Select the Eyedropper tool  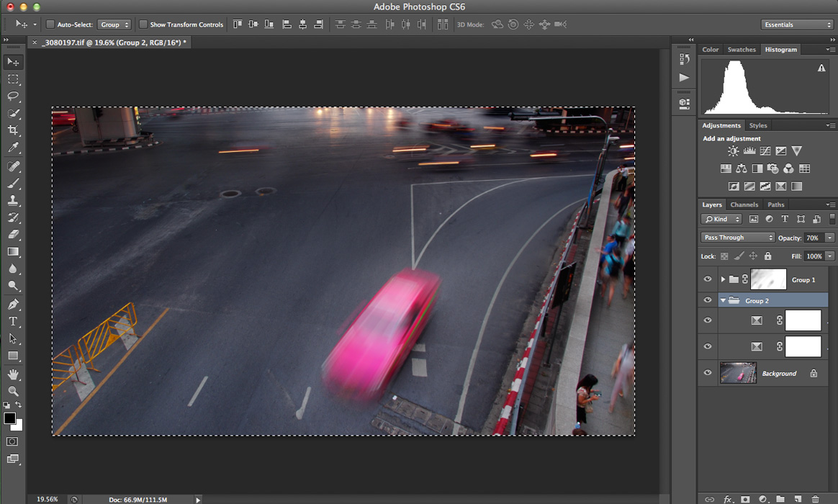click(13, 148)
